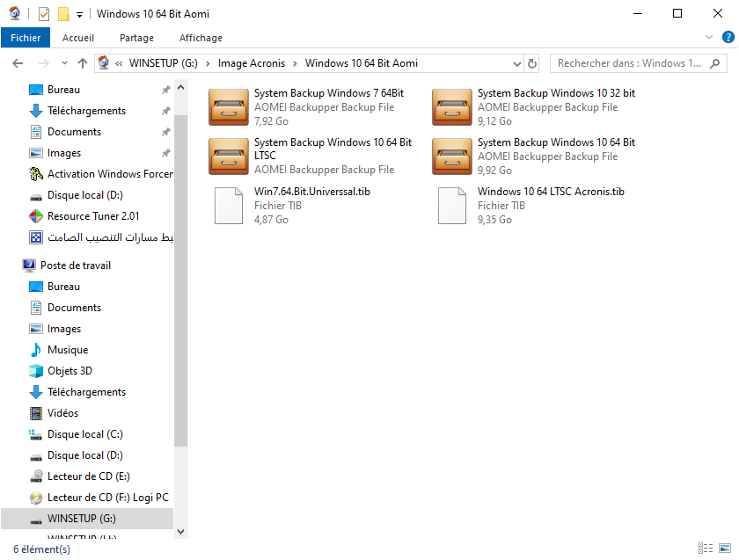739x560 pixels.
Task: Open the Partage ribbon tab
Action: click(x=136, y=38)
